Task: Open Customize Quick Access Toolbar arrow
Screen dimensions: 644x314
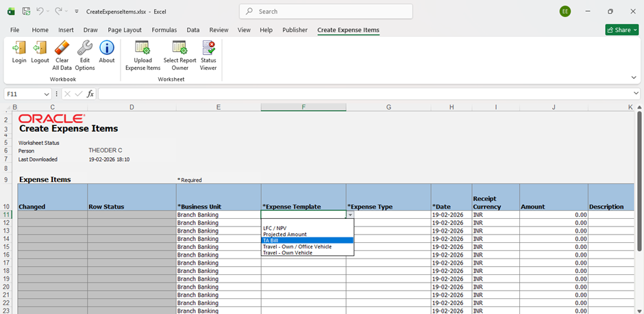Action: coord(77,12)
